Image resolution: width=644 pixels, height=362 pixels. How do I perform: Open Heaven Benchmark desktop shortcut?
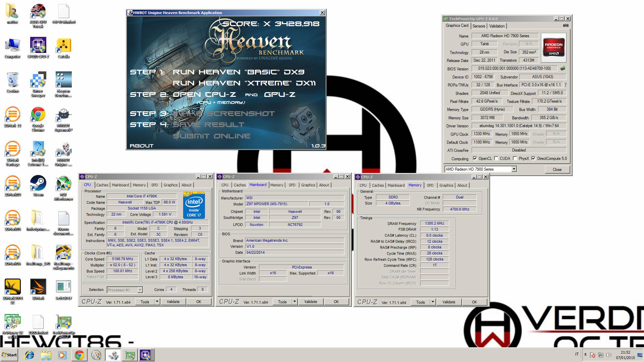(63, 84)
